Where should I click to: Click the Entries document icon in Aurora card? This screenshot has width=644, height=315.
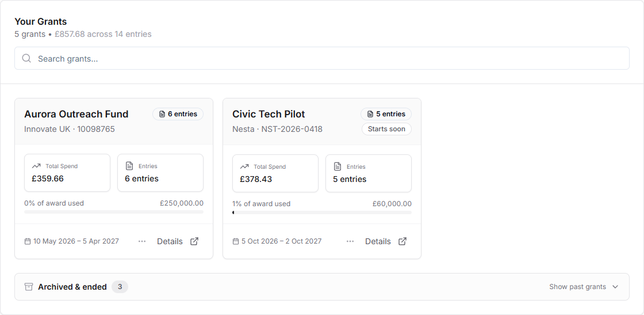coord(129,166)
